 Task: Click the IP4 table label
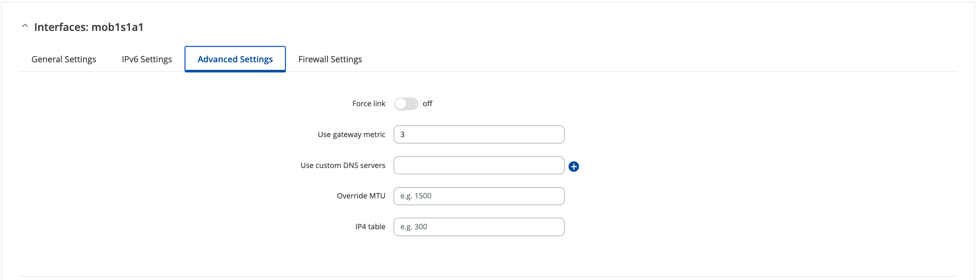(x=370, y=227)
